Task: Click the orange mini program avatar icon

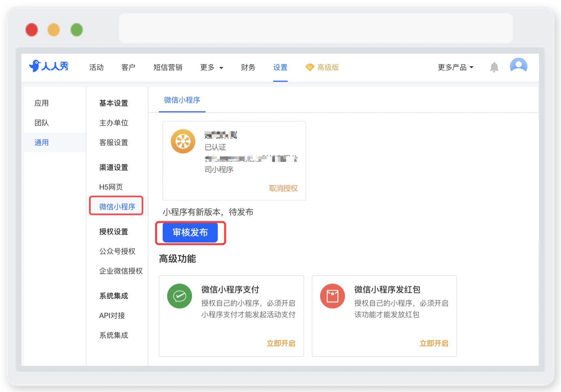Action: [x=183, y=141]
